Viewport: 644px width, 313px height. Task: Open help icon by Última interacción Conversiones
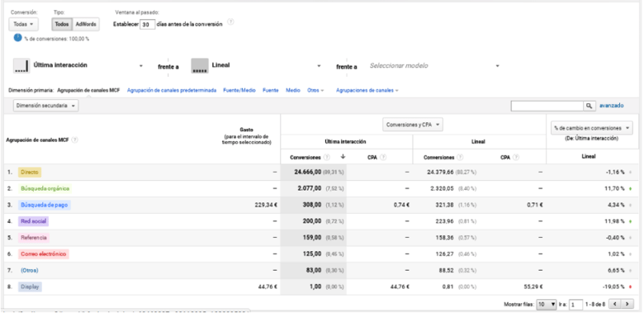[x=326, y=157]
